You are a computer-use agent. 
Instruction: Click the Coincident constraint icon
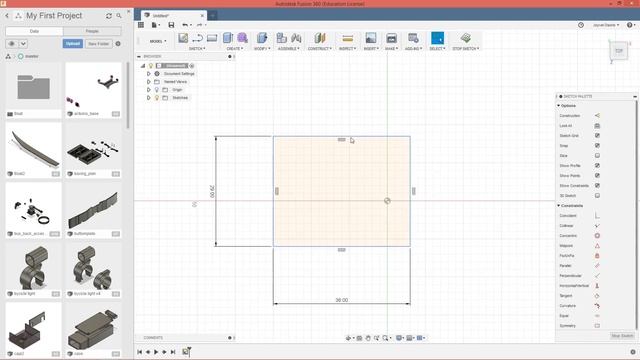point(597,216)
